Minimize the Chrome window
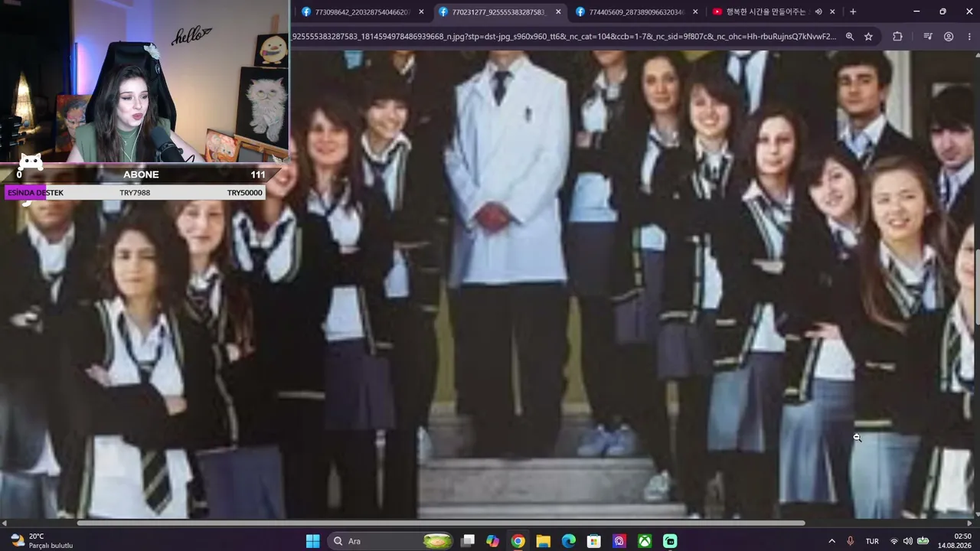The height and width of the screenshot is (551, 980). [917, 11]
